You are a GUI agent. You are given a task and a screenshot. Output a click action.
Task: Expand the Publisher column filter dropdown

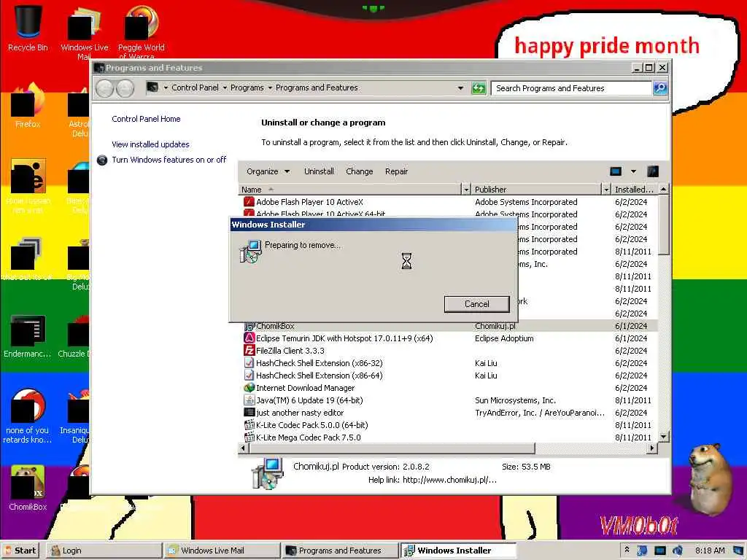tap(606, 190)
